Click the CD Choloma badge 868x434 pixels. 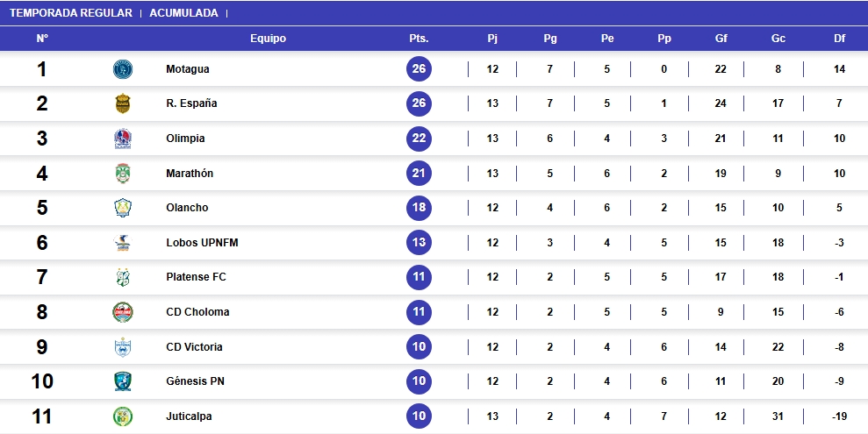click(x=123, y=312)
